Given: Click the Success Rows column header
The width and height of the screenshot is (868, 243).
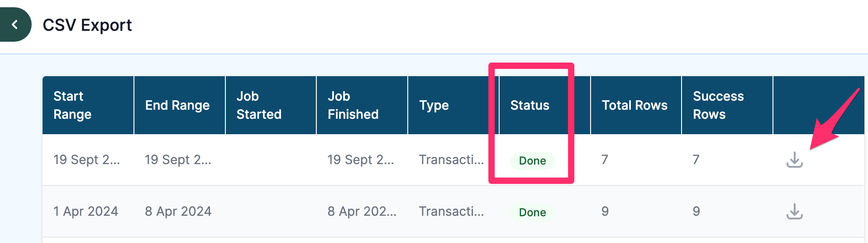Looking at the screenshot, I should pyautogui.click(x=718, y=105).
